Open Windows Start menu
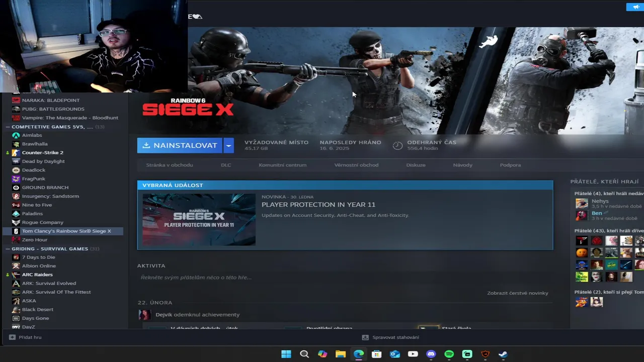 coord(286,354)
